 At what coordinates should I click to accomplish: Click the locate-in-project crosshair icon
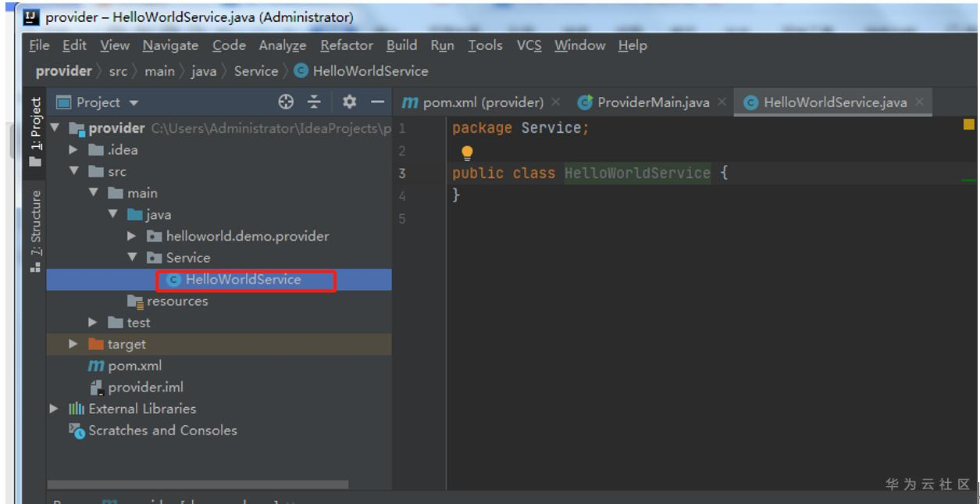(286, 102)
